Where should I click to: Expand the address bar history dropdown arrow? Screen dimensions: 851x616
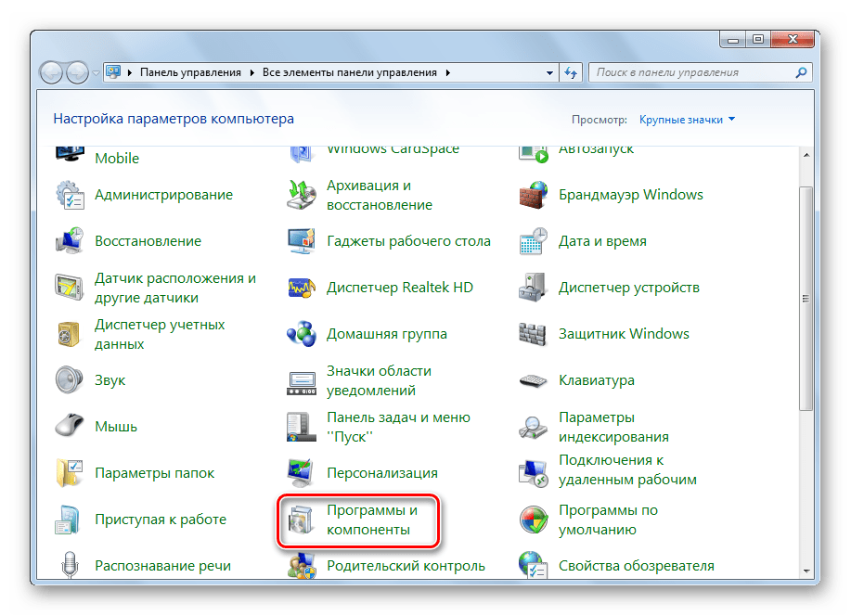(x=551, y=72)
